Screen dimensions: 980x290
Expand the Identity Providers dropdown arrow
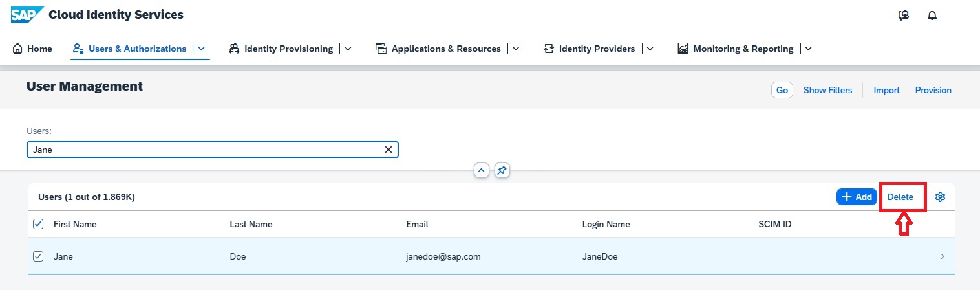(650, 49)
